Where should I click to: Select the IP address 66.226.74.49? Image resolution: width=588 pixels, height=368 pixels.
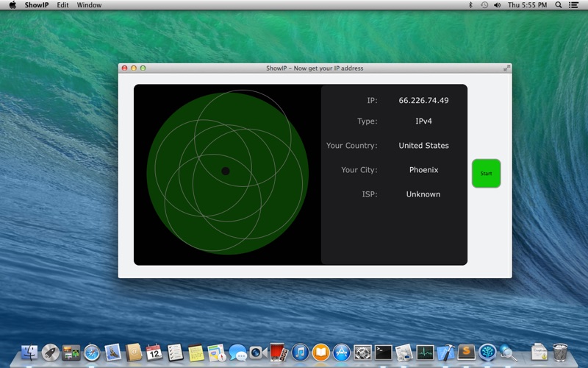[423, 100]
